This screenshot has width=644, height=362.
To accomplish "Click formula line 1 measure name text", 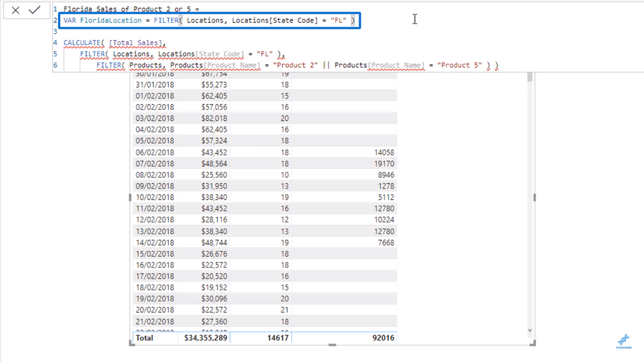I will tap(132, 9).
